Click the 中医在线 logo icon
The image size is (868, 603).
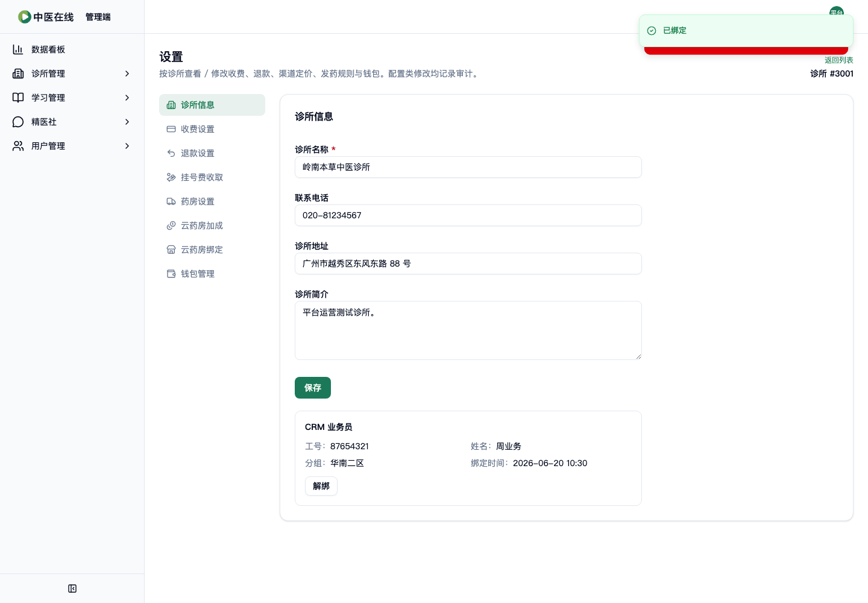[x=25, y=17]
